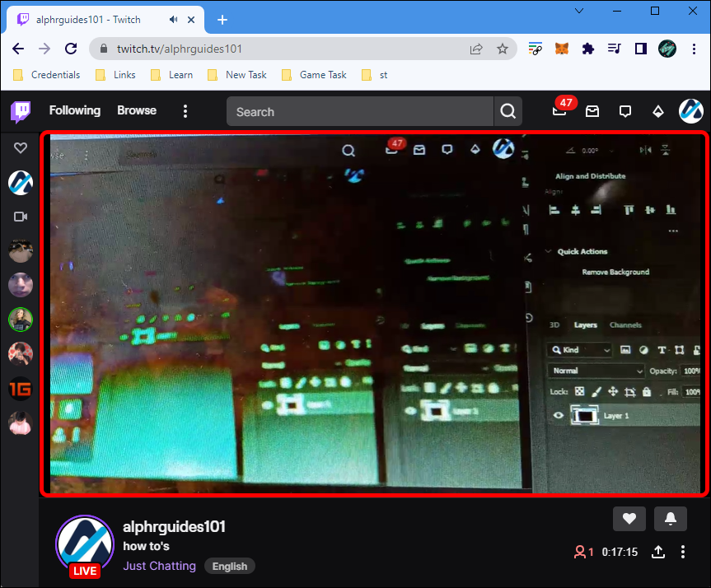
Task: Open the user avatar menu in Twitch header
Action: click(690, 111)
